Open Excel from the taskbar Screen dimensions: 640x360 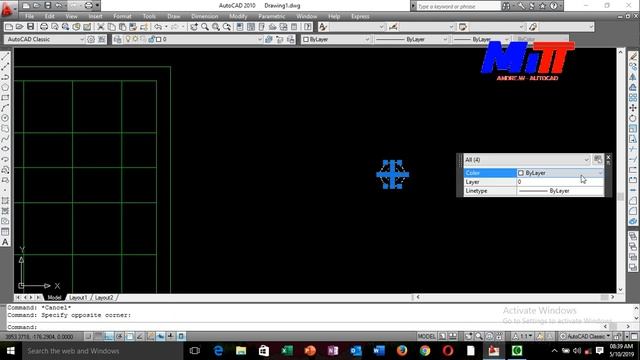point(287,351)
